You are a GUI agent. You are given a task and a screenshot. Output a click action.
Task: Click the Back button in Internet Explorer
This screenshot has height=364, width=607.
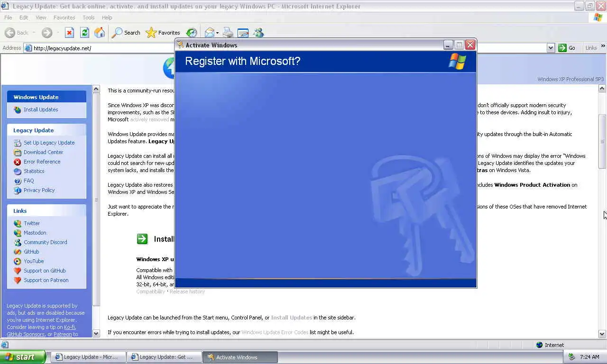point(17,33)
